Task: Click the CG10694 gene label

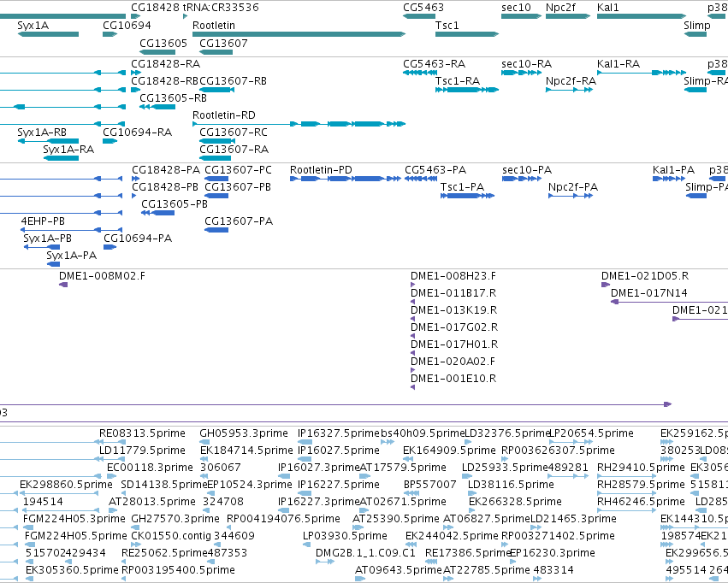Action: point(127,26)
